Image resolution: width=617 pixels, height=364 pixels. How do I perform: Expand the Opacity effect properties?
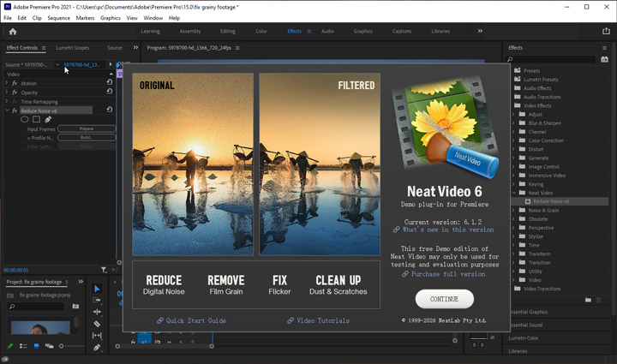point(7,92)
